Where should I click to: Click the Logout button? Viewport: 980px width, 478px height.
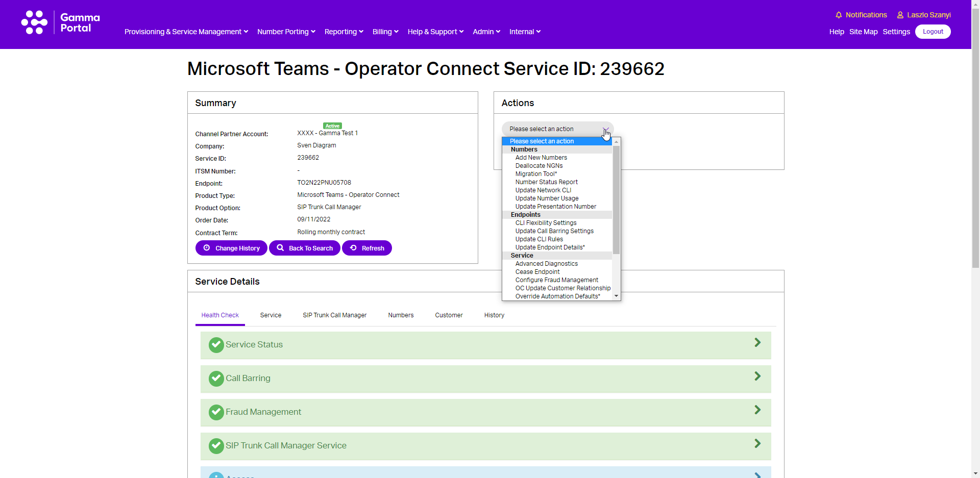point(933,32)
